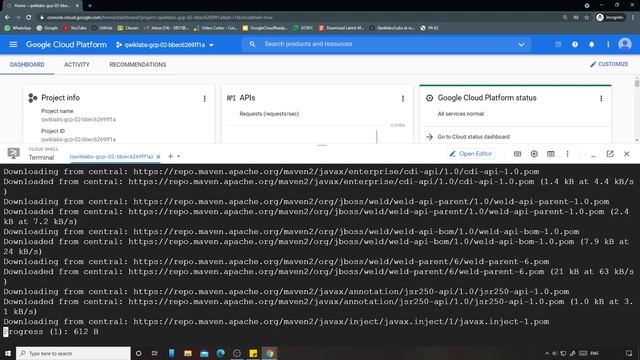Screen dimensions: 640x360
Task: Bookmark this page with the star icon
Action: pyautogui.click(x=587, y=18)
